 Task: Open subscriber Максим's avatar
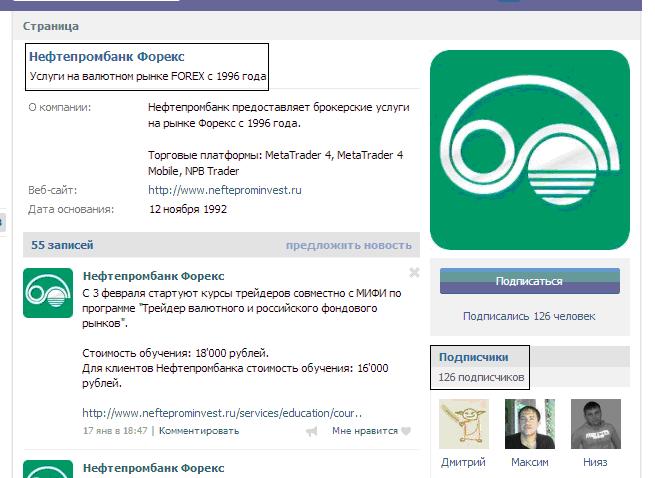530,424
